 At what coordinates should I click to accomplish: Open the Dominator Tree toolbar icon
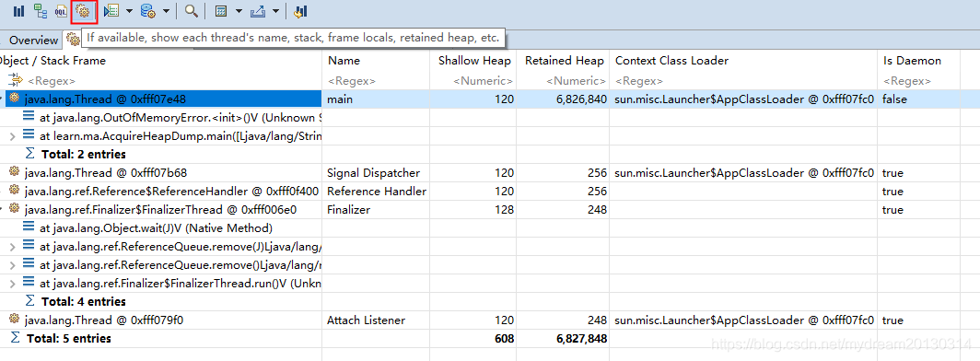pos(40,11)
